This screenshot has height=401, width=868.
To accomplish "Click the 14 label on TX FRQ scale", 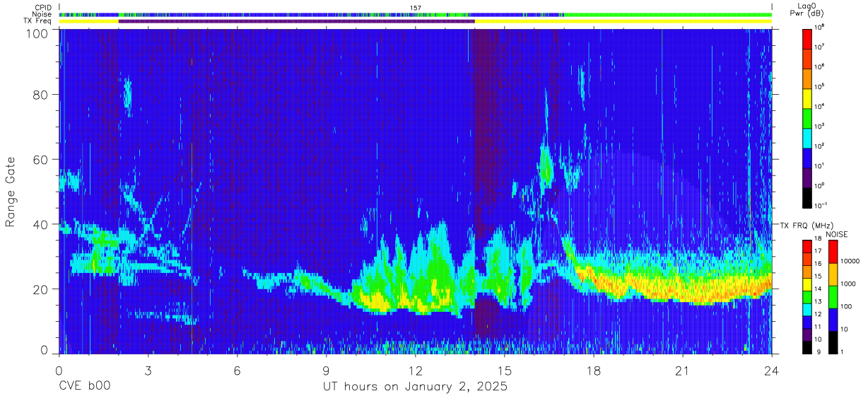I will [x=818, y=289].
